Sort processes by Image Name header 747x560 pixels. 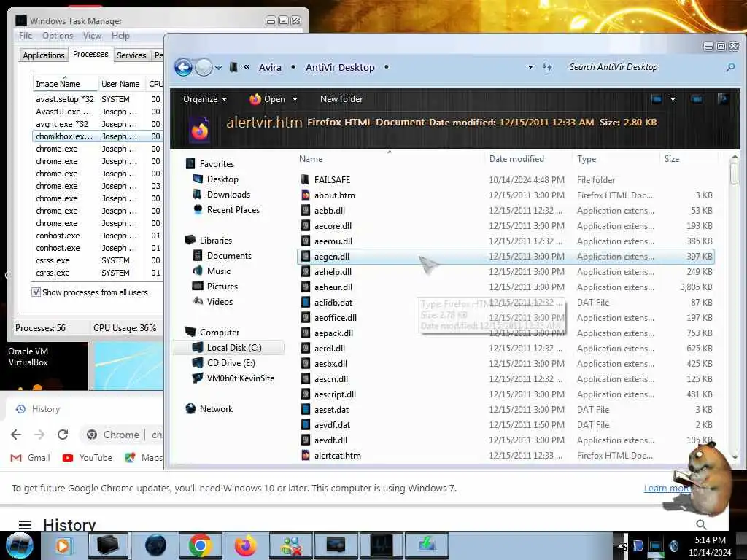pyautogui.click(x=64, y=84)
